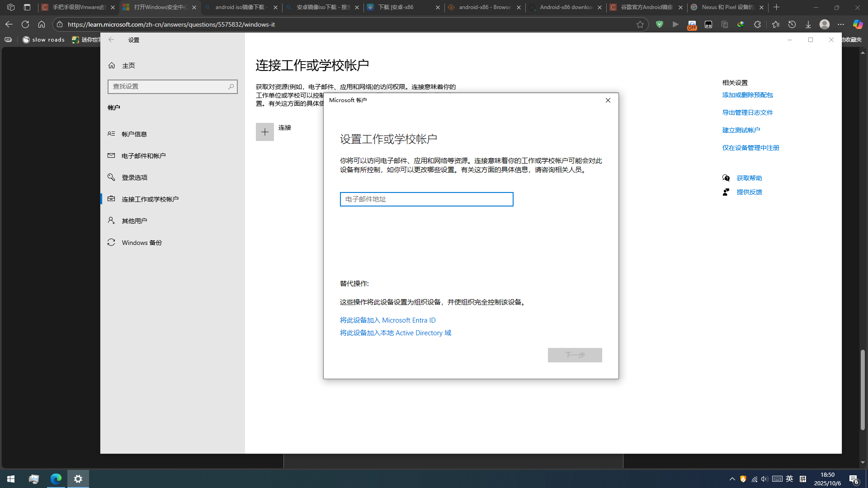Click the Next button in the dialog

pos(575,355)
